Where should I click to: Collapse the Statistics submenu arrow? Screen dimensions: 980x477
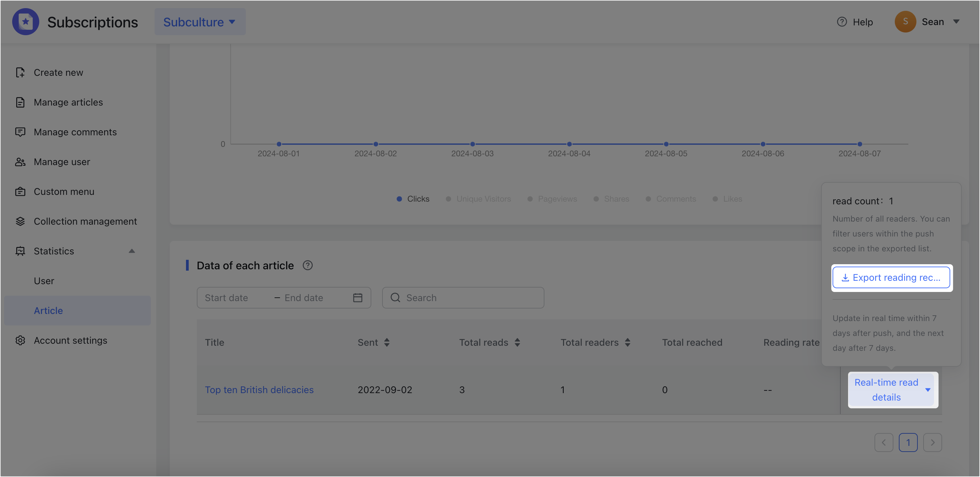(x=132, y=251)
